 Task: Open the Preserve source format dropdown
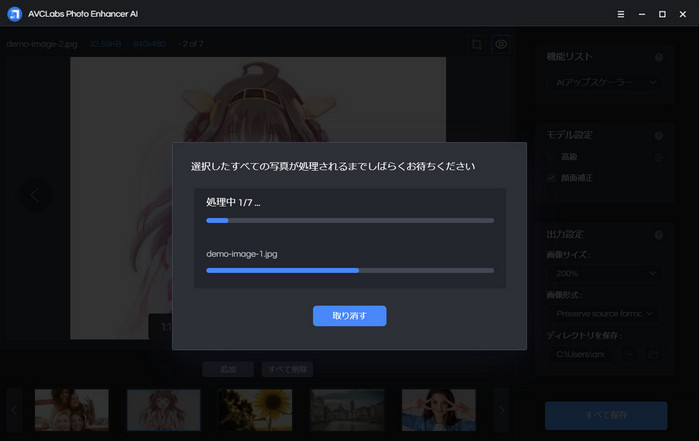[x=605, y=313]
